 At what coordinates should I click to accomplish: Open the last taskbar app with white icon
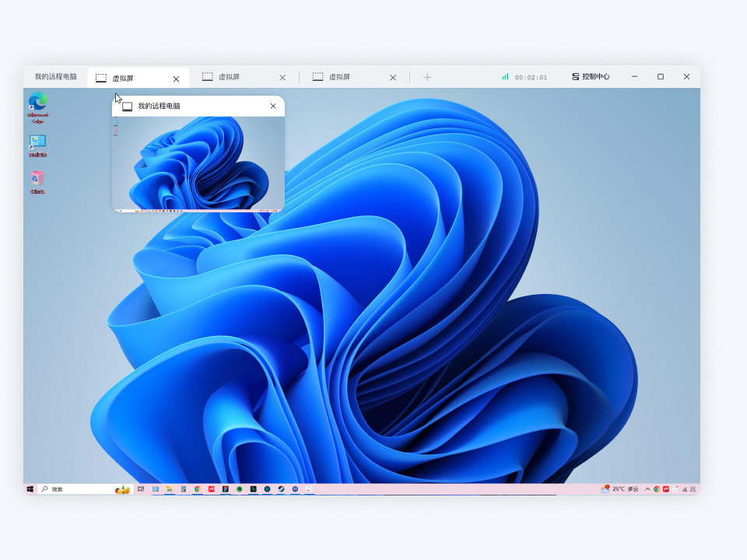point(309,489)
